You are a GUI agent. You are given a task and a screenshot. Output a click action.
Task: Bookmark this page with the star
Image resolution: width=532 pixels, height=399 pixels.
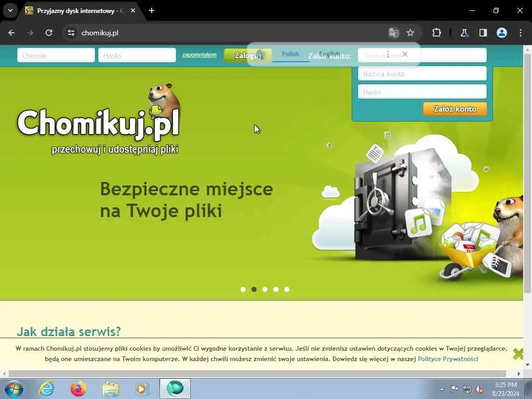[410, 33]
